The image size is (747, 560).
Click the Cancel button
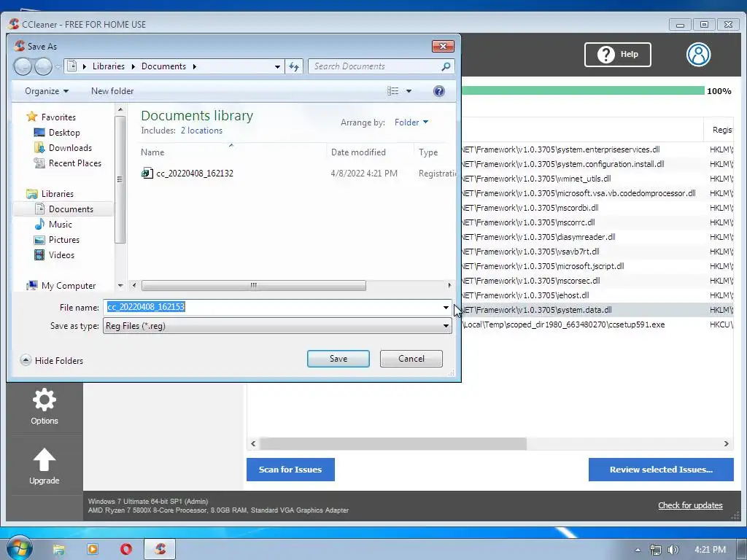tap(411, 359)
